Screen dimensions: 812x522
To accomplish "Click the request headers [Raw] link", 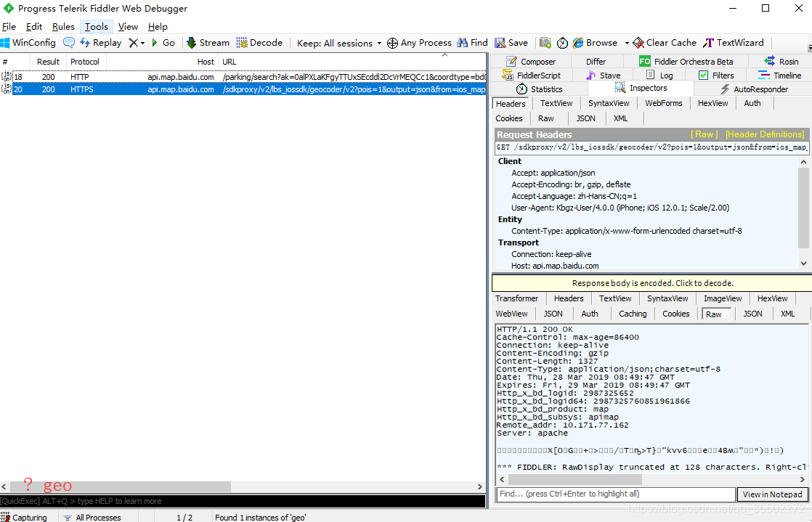I will tap(705, 134).
